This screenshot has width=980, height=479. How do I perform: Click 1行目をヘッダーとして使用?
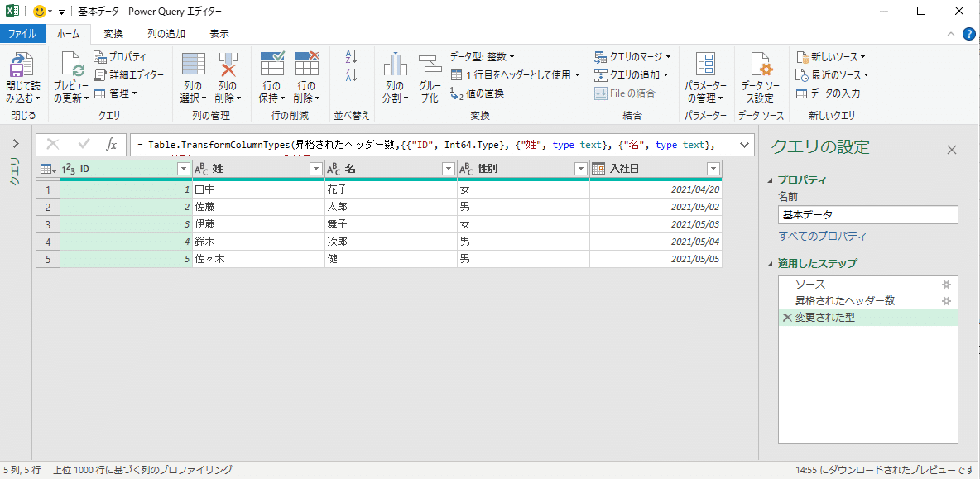coord(515,75)
